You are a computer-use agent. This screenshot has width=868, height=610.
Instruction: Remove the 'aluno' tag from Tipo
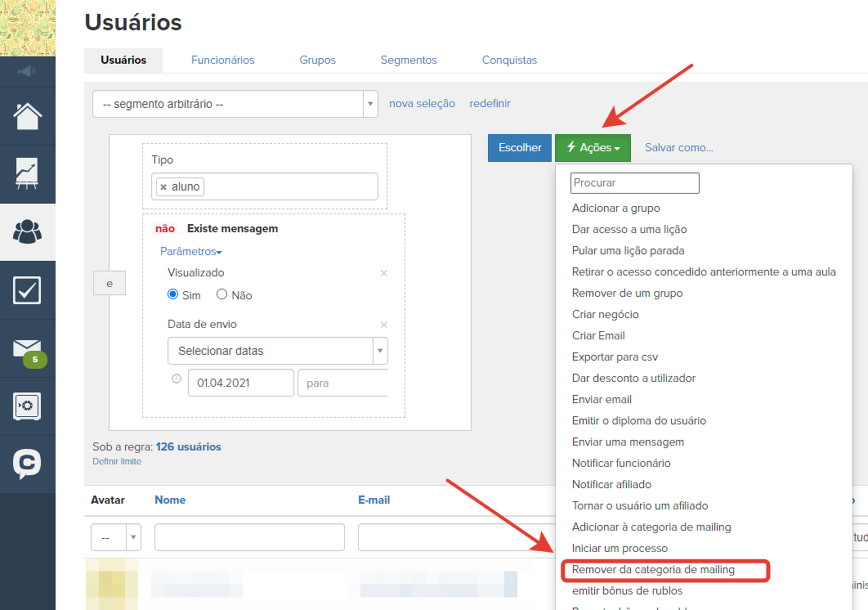click(163, 187)
